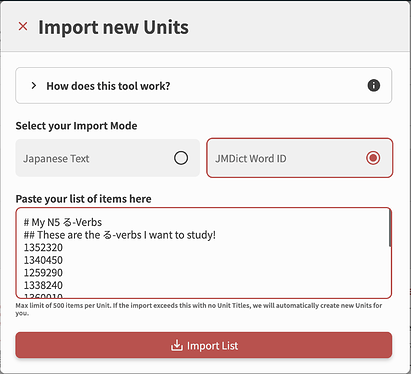The height and width of the screenshot is (374, 411).
Task: Click the "Paste your list of items here" label
Action: tap(83, 199)
